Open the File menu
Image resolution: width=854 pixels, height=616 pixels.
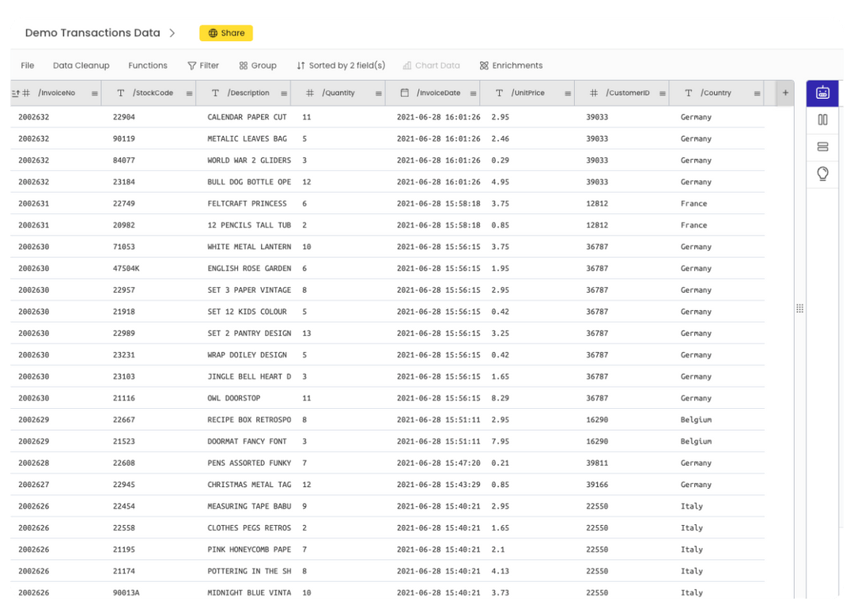click(28, 65)
